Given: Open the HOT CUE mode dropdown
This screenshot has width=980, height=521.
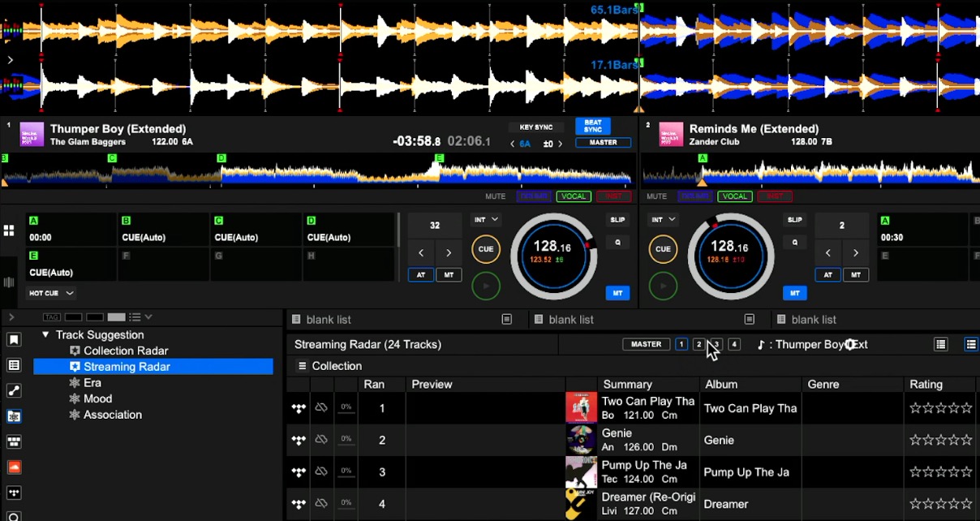Looking at the screenshot, I should tap(52, 293).
